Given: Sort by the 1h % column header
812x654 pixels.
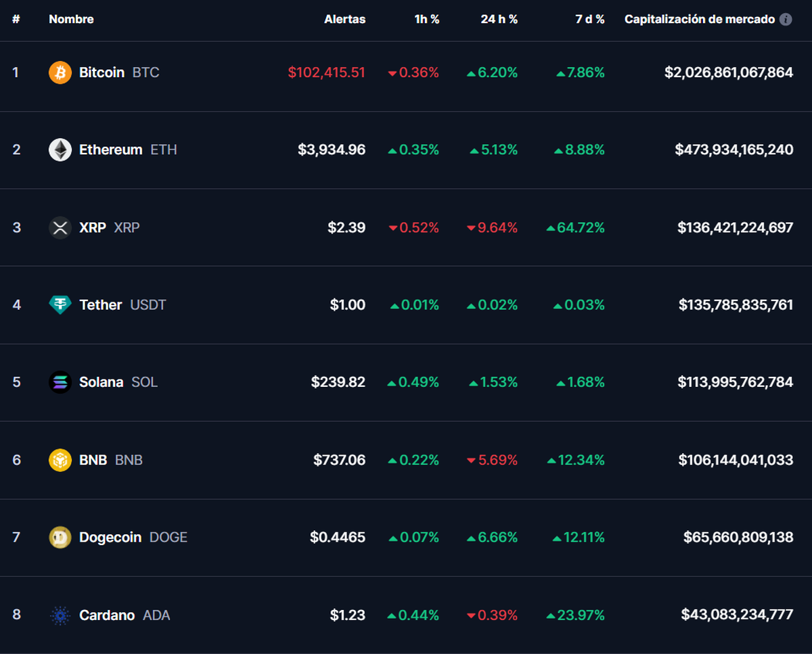Looking at the screenshot, I should click(426, 20).
